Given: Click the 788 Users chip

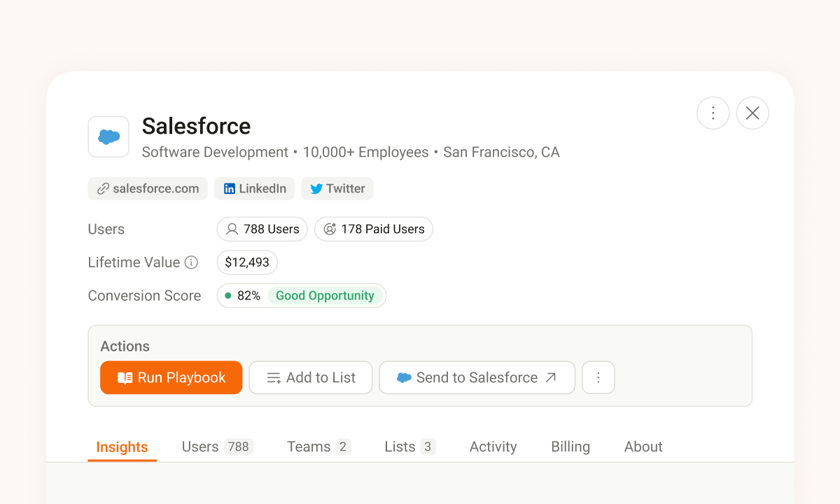Looking at the screenshot, I should click(x=262, y=229).
